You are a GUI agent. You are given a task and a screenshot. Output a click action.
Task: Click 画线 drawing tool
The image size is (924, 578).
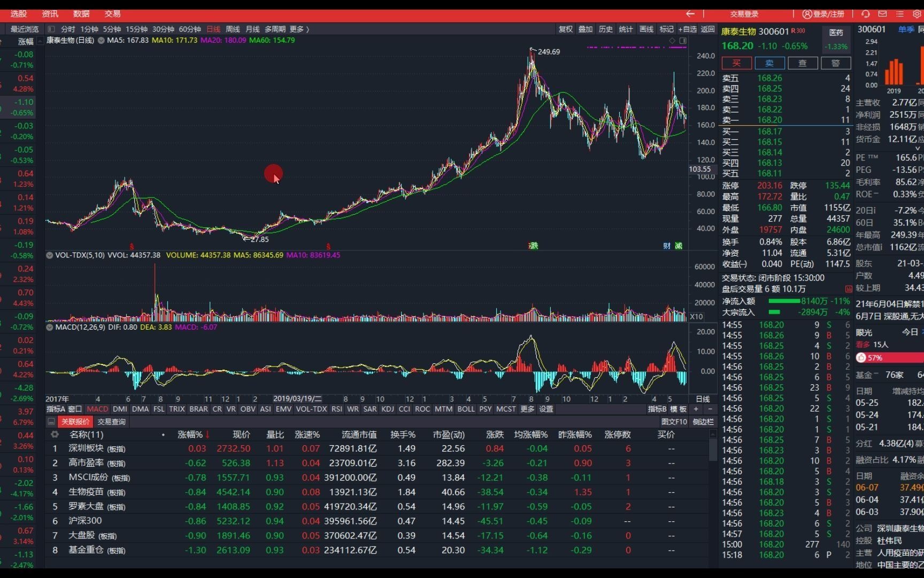coord(646,29)
